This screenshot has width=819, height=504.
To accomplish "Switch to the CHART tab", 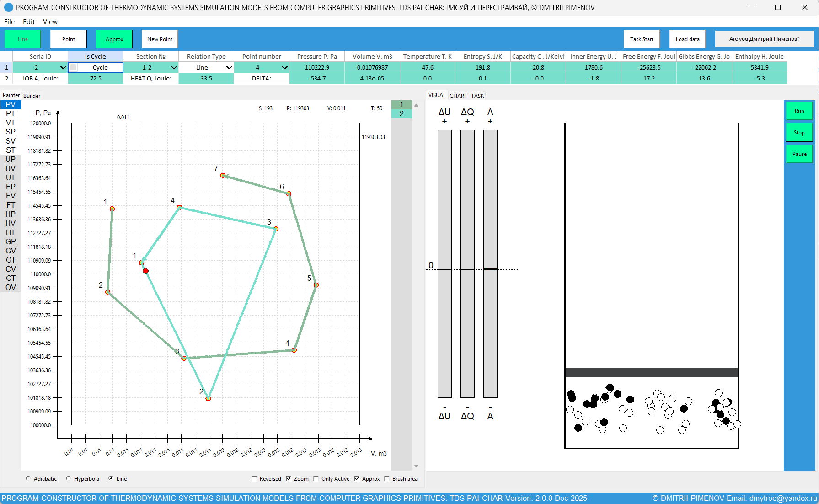I will [x=458, y=96].
